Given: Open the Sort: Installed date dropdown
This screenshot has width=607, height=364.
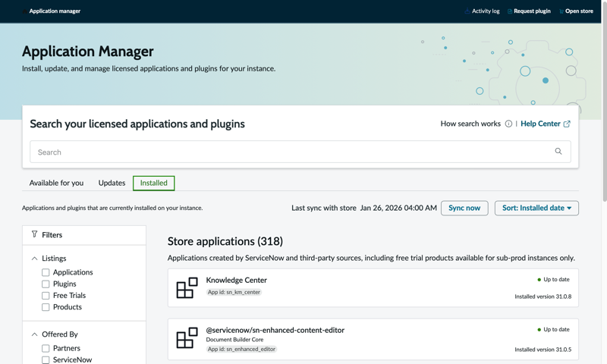Looking at the screenshot, I should pos(536,208).
